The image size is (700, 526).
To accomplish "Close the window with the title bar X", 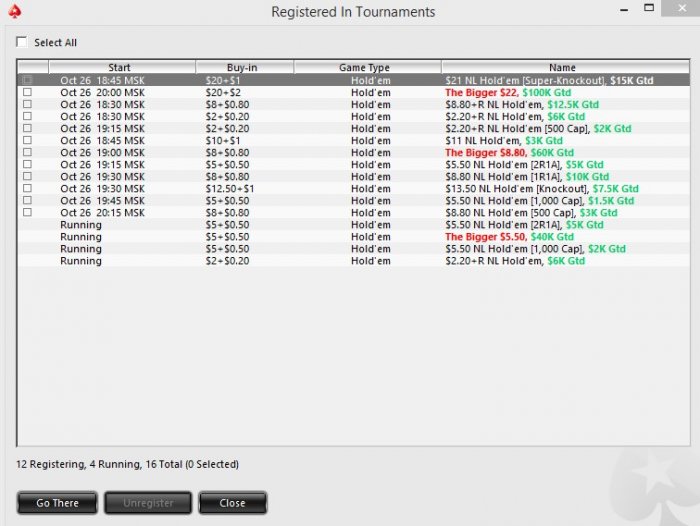I will (x=681, y=8).
